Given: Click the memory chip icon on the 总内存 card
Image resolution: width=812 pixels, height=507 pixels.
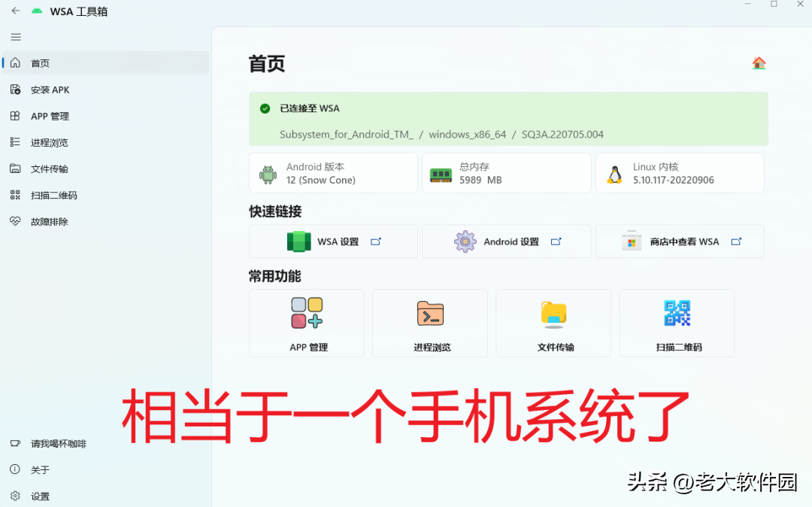Looking at the screenshot, I should [441, 175].
